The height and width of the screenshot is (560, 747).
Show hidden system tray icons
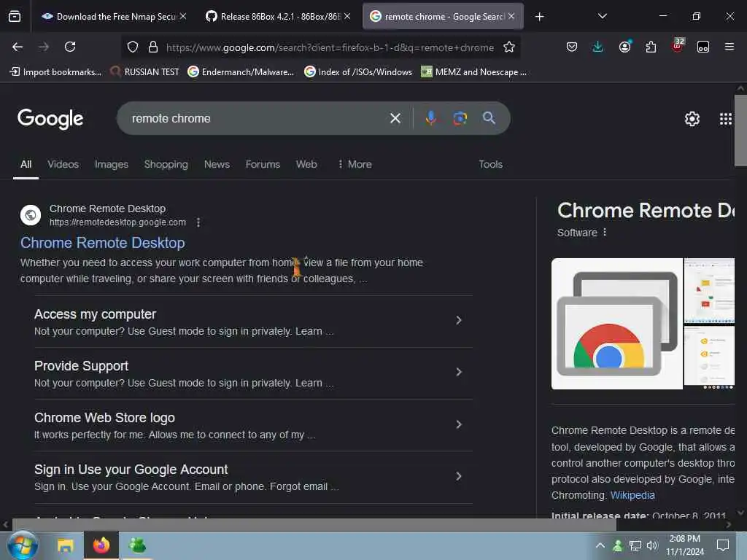600,545
